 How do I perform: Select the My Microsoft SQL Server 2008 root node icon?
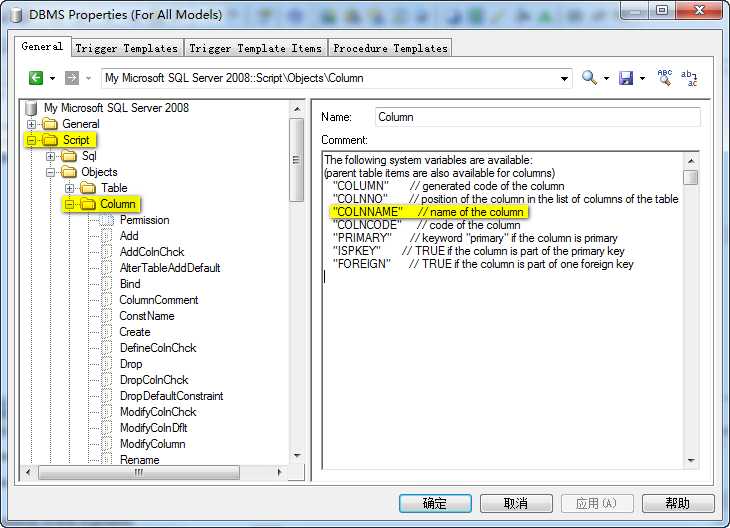click(31, 108)
